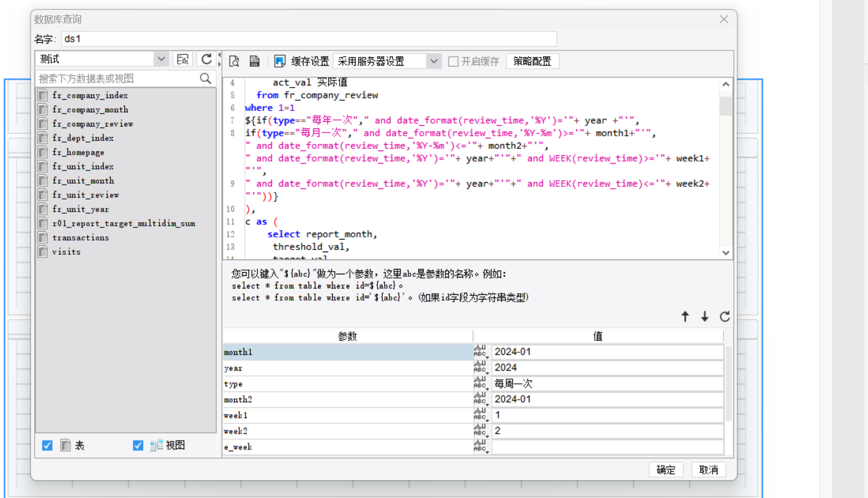Click the type icon for month1 parameter
868x498 pixels.
(481, 352)
